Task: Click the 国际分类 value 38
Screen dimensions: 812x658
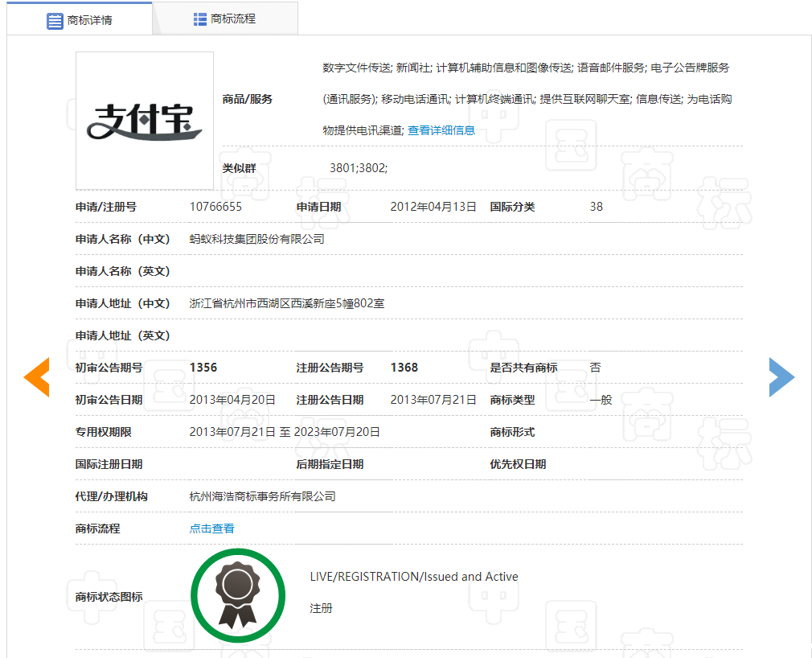Action: 596,207
